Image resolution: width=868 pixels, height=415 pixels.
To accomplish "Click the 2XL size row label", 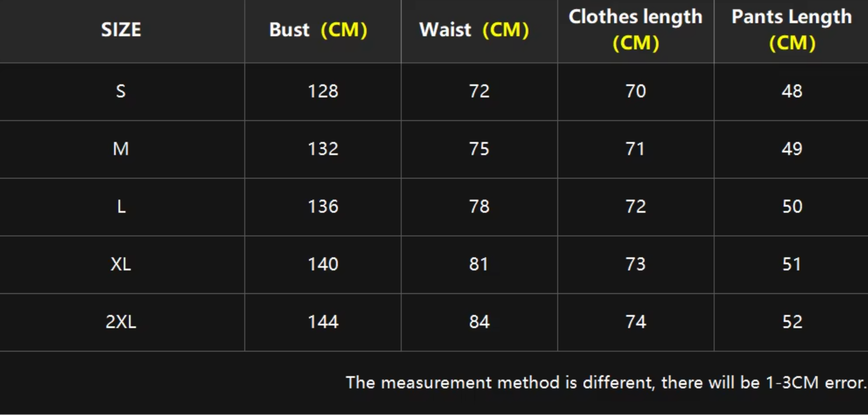I will pyautogui.click(x=121, y=322).
